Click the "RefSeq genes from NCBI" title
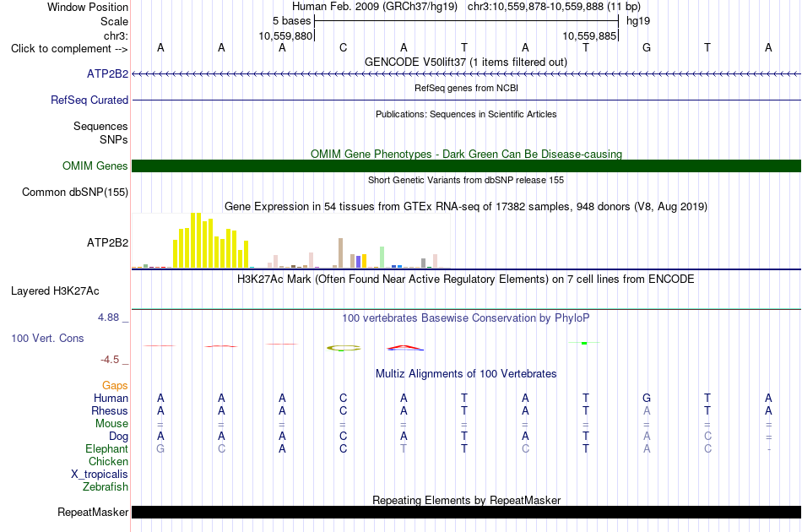 click(x=467, y=88)
